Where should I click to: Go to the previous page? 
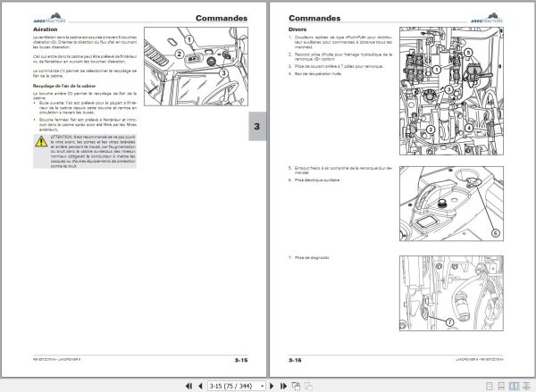pyautogui.click(x=200, y=386)
